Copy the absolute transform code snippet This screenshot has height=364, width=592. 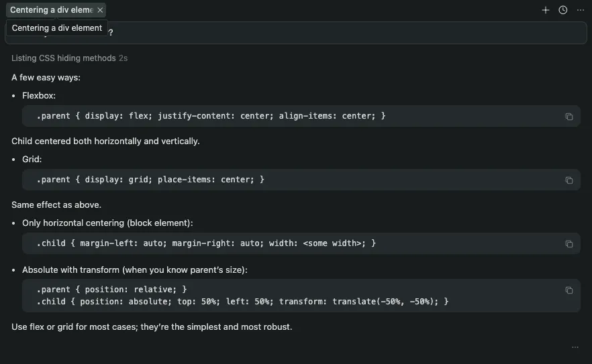click(x=569, y=290)
